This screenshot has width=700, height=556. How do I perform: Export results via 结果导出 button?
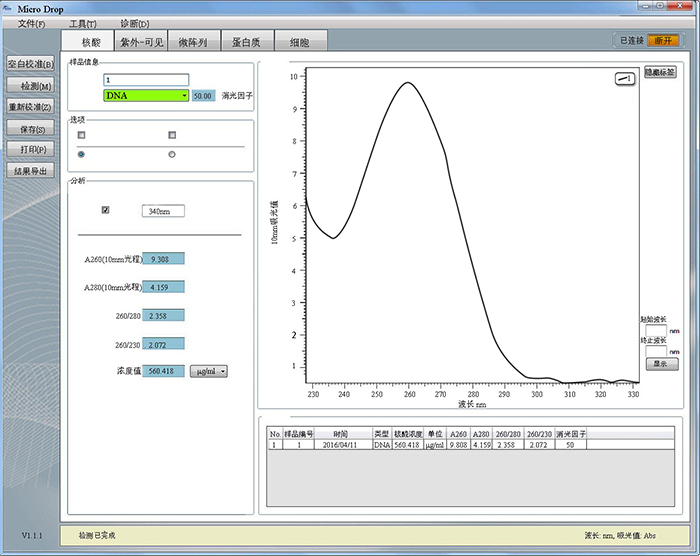(x=30, y=170)
